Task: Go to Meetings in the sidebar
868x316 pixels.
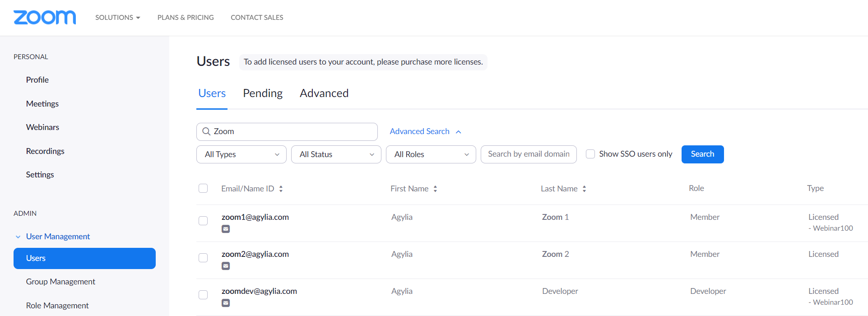Action: [42, 104]
